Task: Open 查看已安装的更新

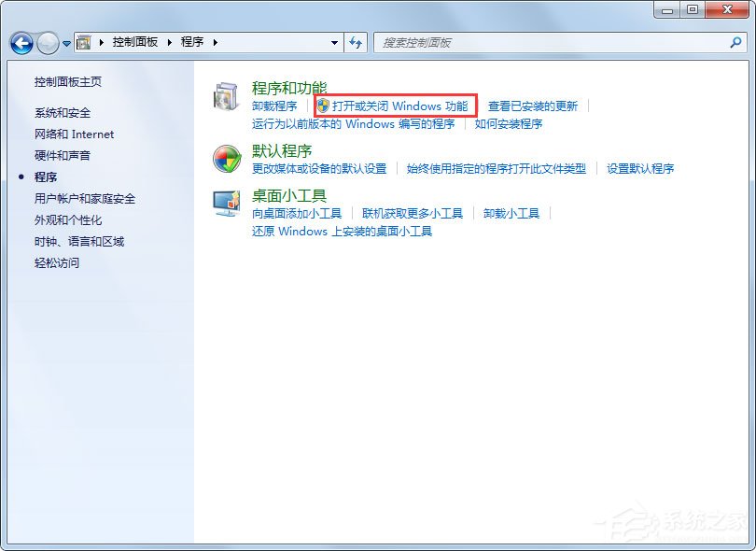Action: [x=534, y=106]
